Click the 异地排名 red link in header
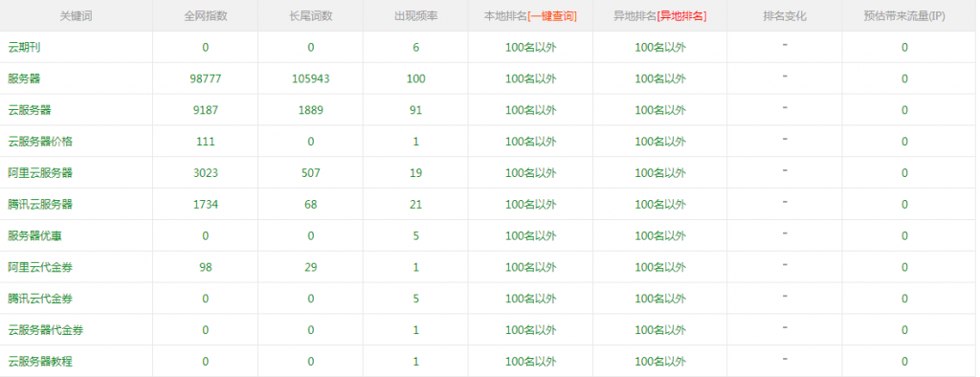The image size is (980, 377). [681, 16]
